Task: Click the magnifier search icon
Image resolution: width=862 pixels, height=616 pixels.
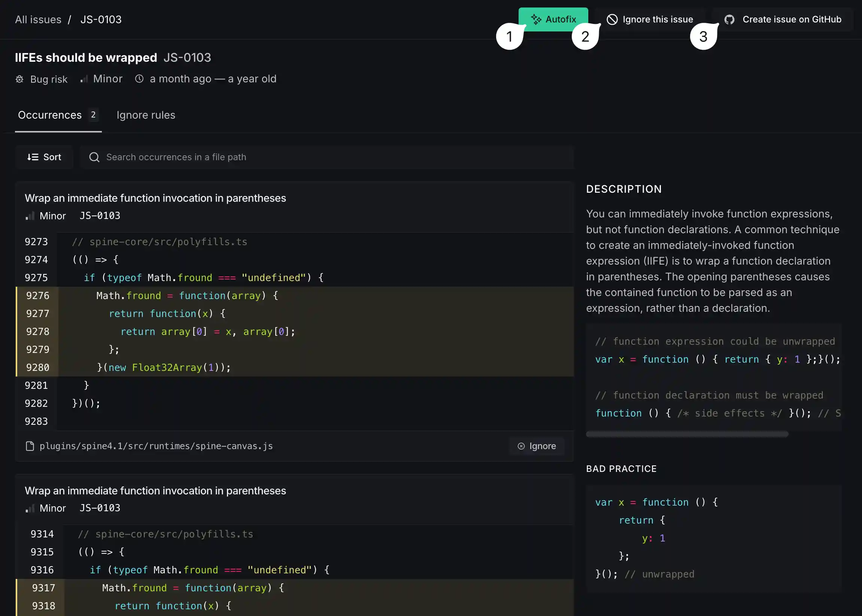Action: [x=94, y=157]
